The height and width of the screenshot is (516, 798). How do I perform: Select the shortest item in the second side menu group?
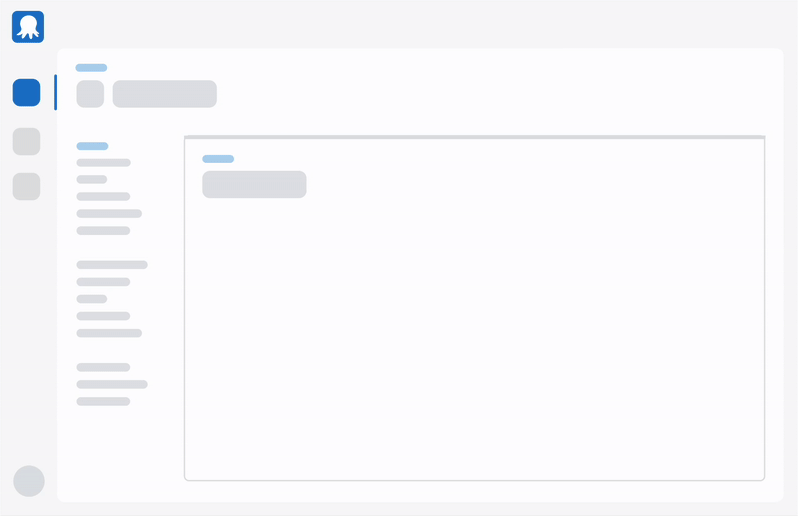91,299
